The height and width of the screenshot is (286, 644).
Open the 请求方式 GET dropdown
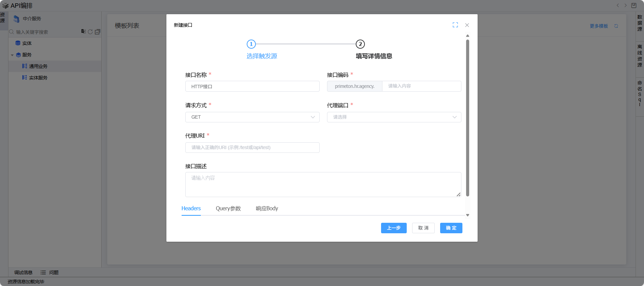[x=252, y=117]
